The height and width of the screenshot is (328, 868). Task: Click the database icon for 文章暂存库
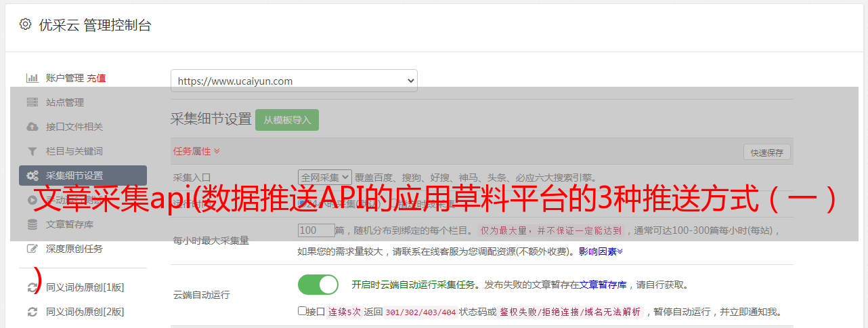32,224
